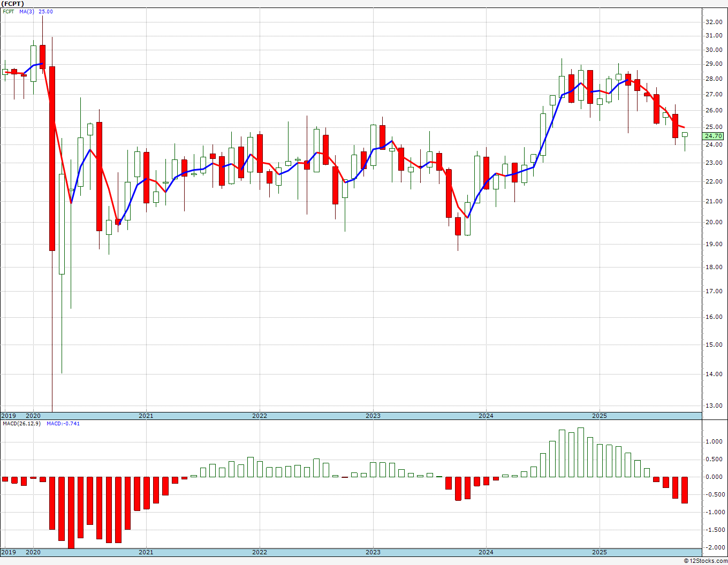Select the green FCPT legend label
Viewport: 728px width, 565px height.
pyautogui.click(x=9, y=12)
